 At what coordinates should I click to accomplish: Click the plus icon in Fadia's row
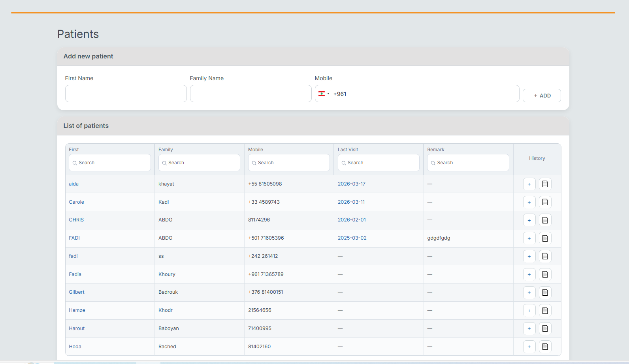point(529,274)
